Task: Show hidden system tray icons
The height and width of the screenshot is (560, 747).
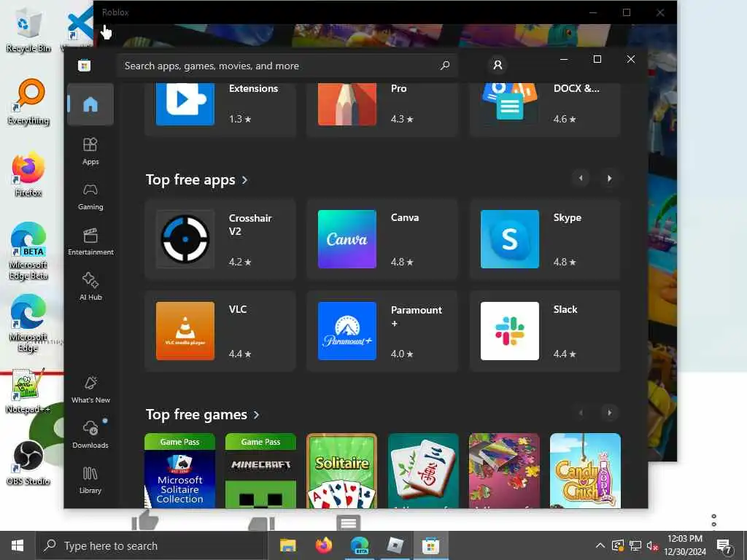Action: pyautogui.click(x=600, y=545)
